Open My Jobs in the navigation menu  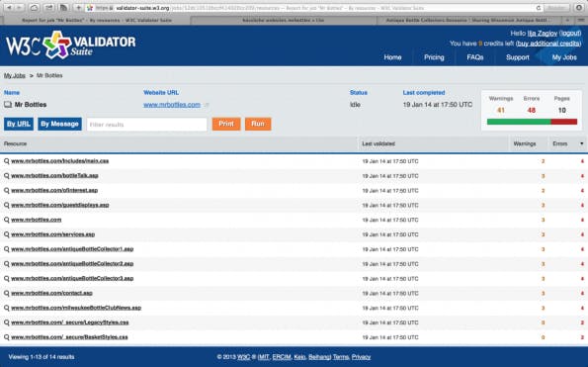tap(564, 57)
